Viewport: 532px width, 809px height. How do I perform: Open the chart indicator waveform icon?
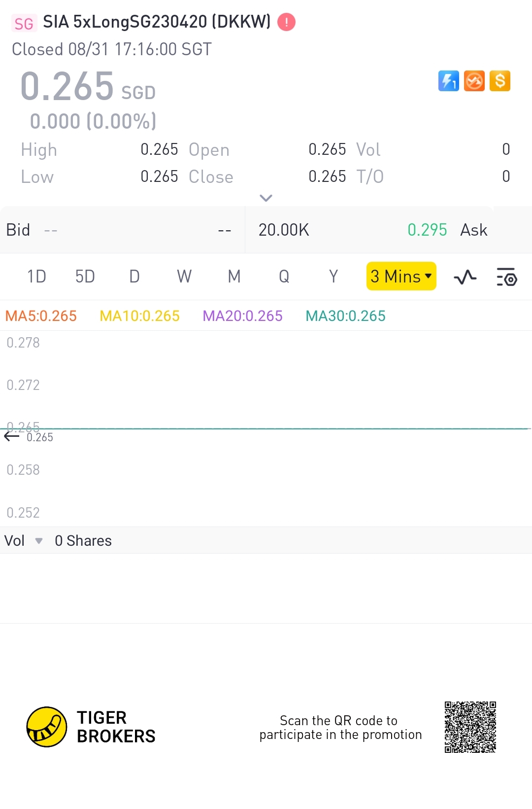465,277
